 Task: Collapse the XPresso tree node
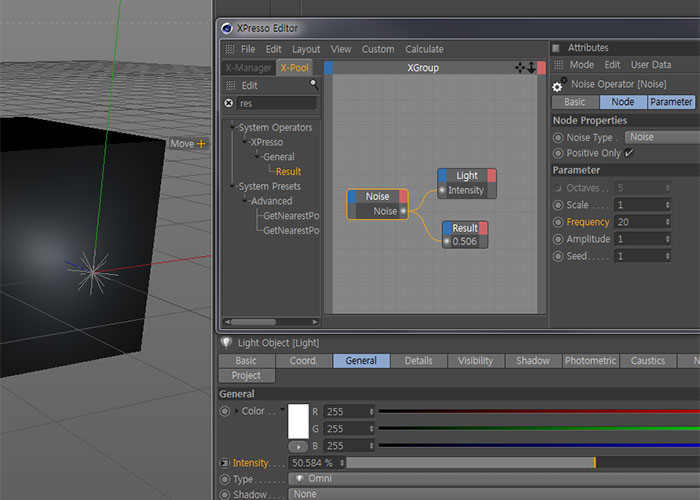click(x=245, y=142)
